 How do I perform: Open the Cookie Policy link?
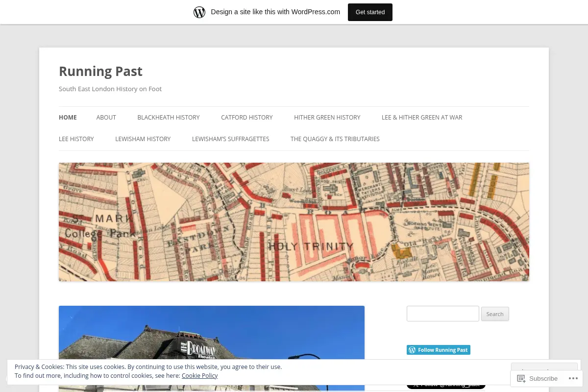pos(199,376)
